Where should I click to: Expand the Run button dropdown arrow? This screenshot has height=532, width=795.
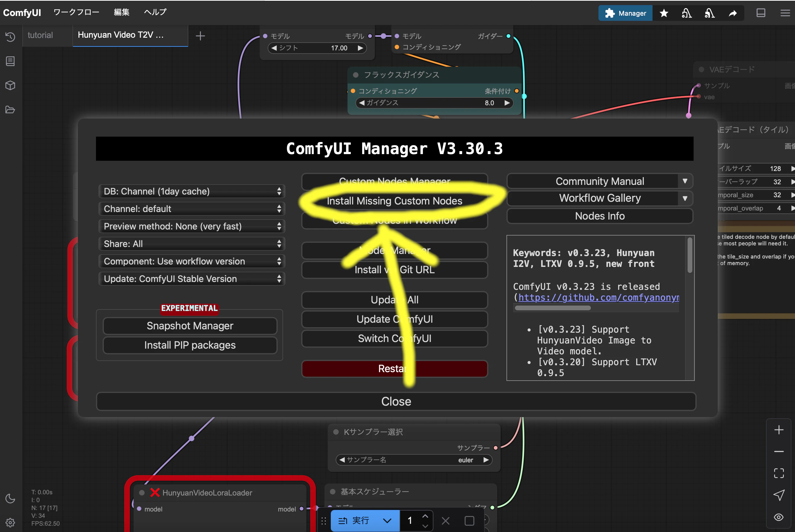(x=387, y=521)
